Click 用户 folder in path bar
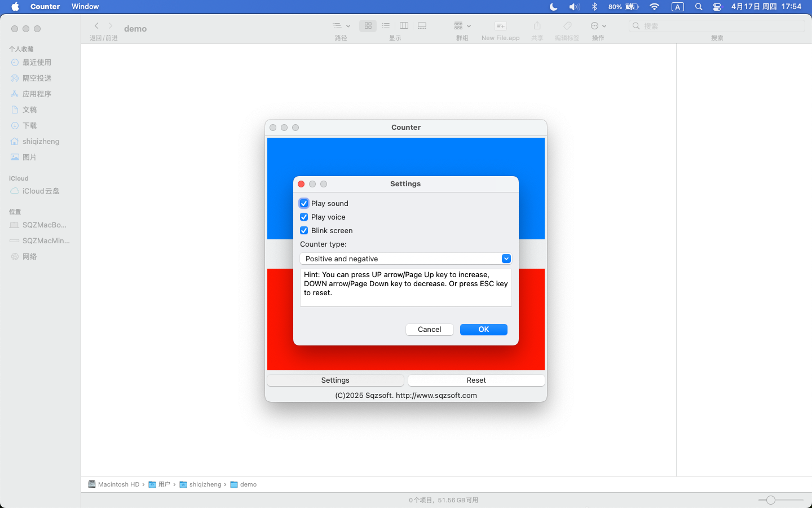812x508 pixels. pos(160,484)
